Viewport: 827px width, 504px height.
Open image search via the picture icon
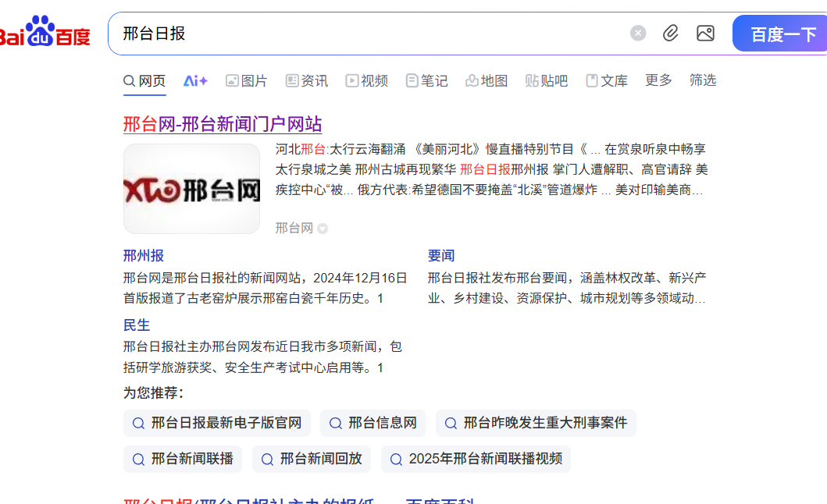click(x=705, y=34)
